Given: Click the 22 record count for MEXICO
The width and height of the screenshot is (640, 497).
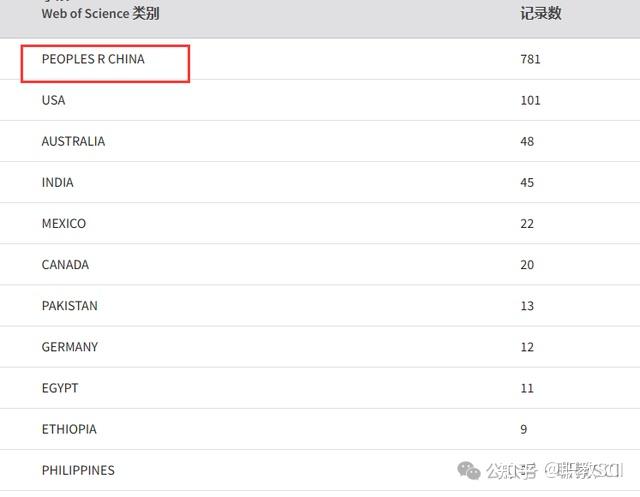Looking at the screenshot, I should [x=527, y=224].
